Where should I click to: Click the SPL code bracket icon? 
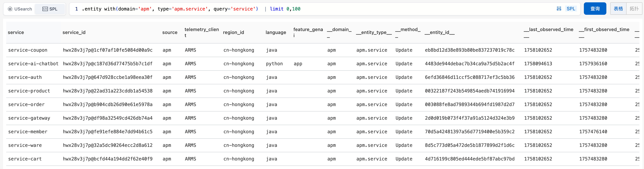(x=45, y=9)
